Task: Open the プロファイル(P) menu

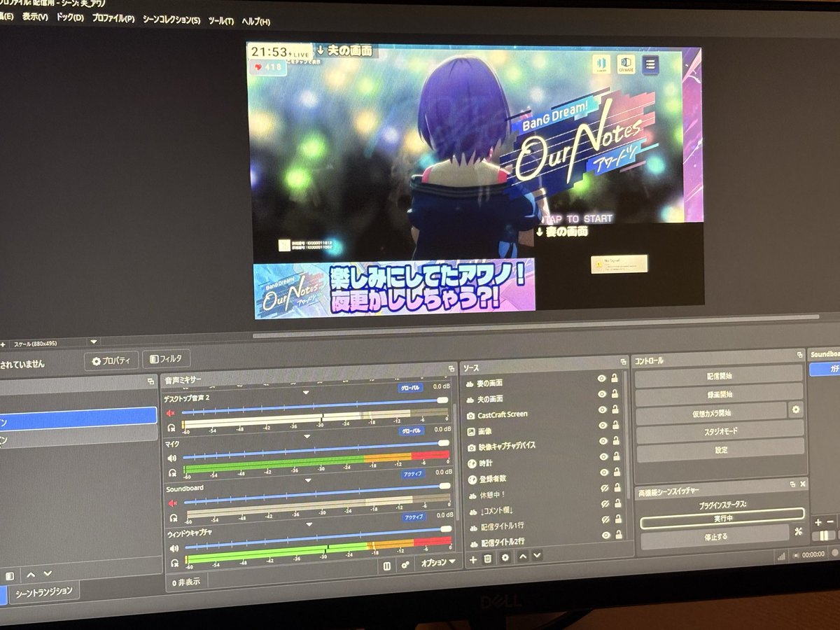Action: click(113, 18)
